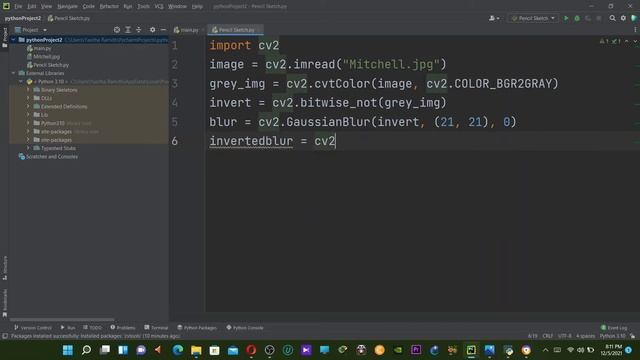
Task: Open the Run menu
Action: pos(127,7)
